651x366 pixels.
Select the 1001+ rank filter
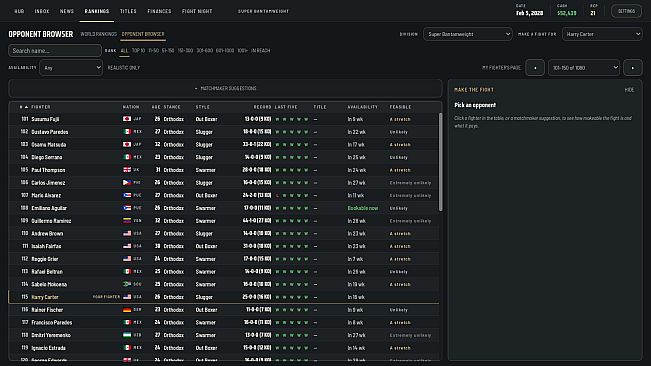242,51
